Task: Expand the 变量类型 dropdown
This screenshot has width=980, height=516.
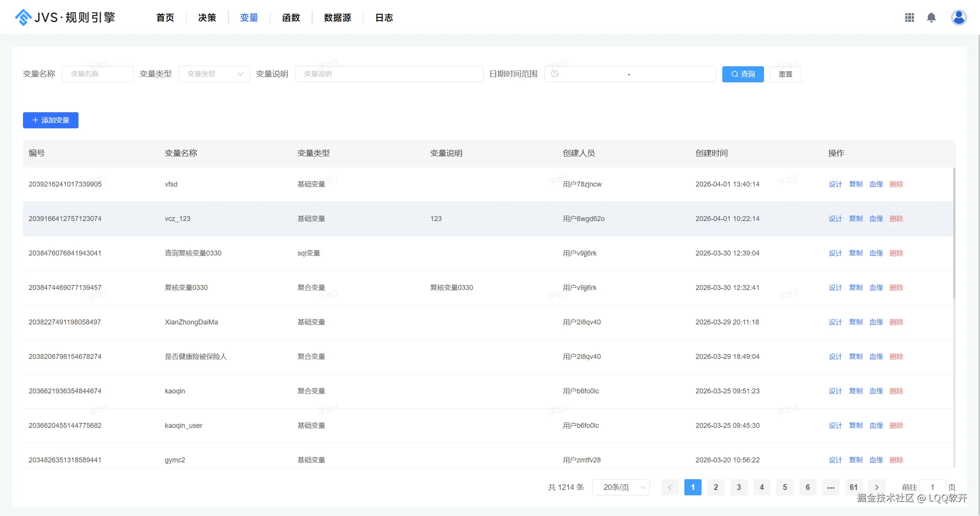Action: pyautogui.click(x=214, y=74)
